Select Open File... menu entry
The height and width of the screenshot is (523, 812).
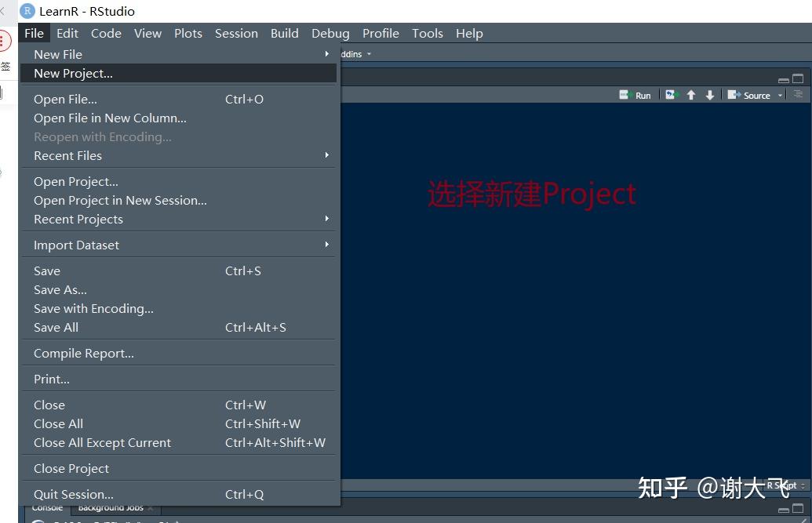(178, 100)
